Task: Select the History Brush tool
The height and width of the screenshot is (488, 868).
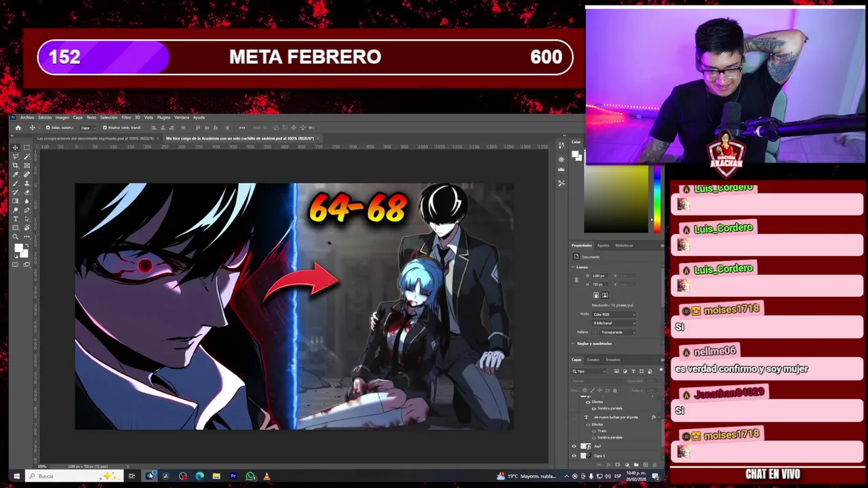Action: [x=16, y=192]
